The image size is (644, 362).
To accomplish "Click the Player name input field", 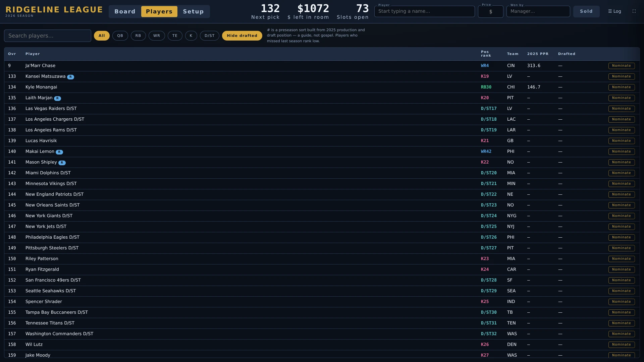I will coord(424,11).
